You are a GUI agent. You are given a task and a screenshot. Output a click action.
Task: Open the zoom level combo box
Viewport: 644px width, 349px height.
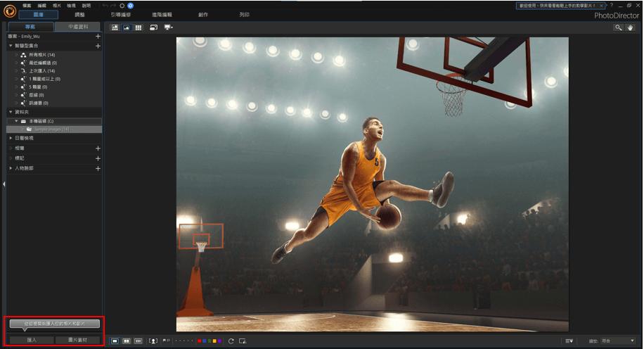(x=618, y=341)
